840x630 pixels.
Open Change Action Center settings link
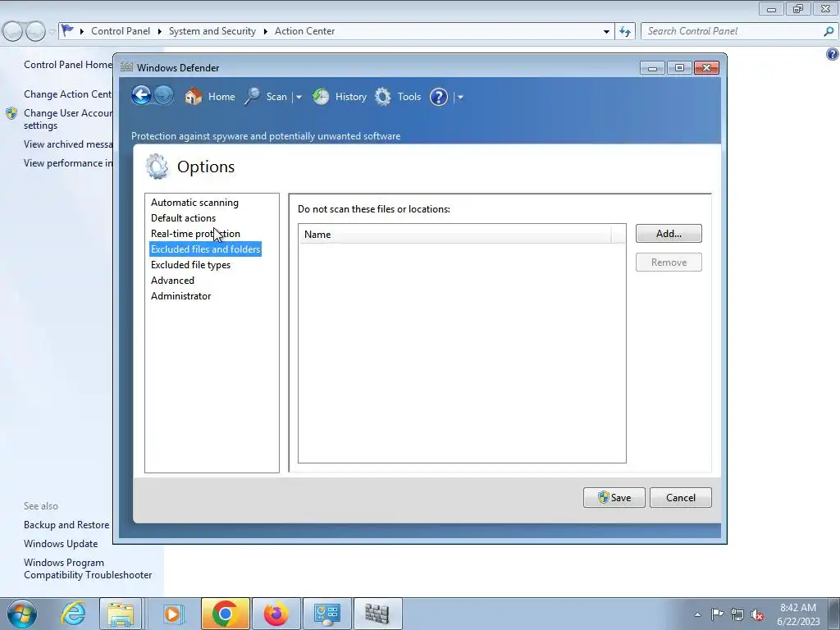[68, 94]
